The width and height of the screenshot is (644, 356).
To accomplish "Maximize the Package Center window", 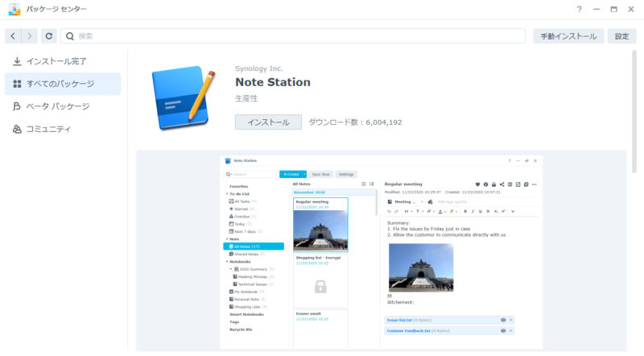I will click(x=613, y=9).
